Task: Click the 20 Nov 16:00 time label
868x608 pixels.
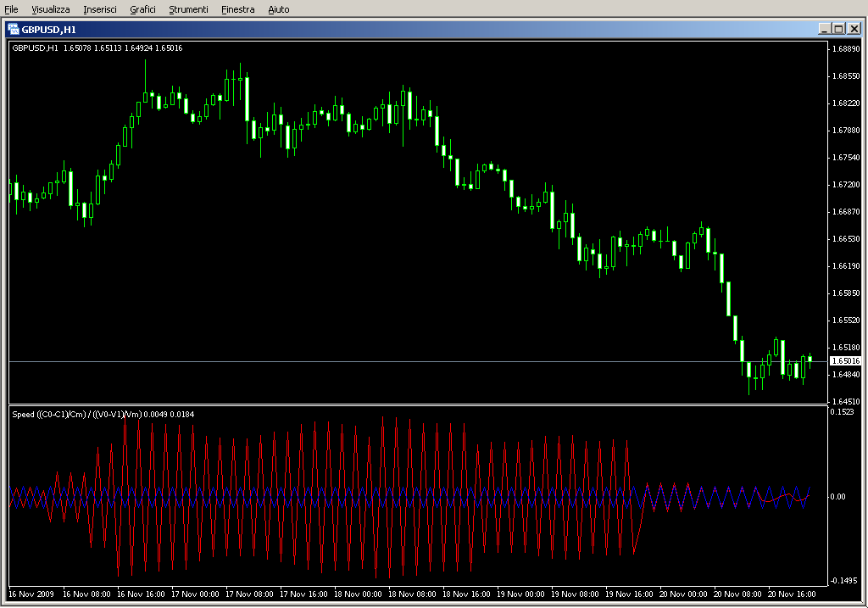Action: coord(792,594)
